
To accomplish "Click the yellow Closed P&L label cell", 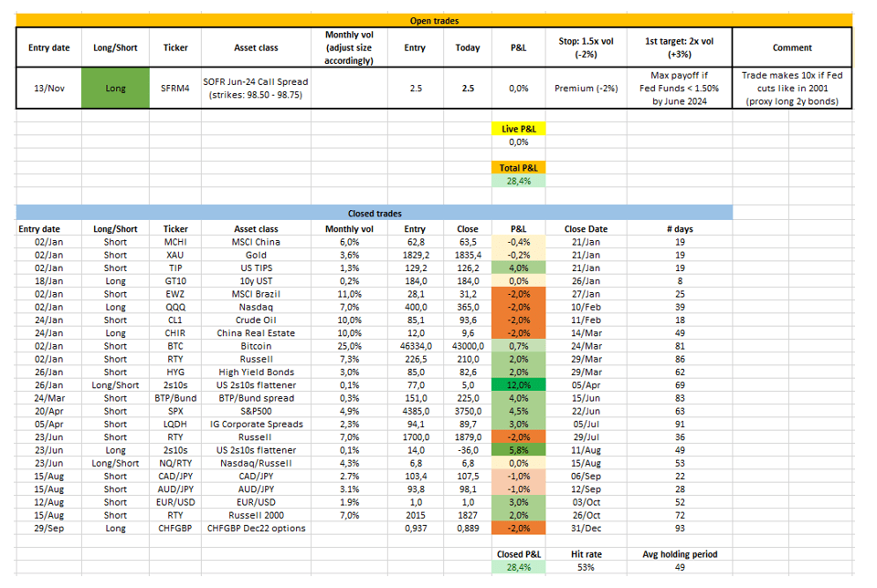I will point(518,554).
